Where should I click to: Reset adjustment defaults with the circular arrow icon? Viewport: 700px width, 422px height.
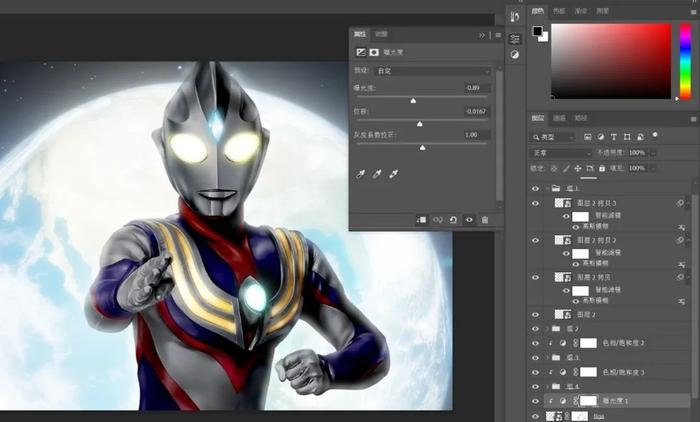tap(453, 220)
